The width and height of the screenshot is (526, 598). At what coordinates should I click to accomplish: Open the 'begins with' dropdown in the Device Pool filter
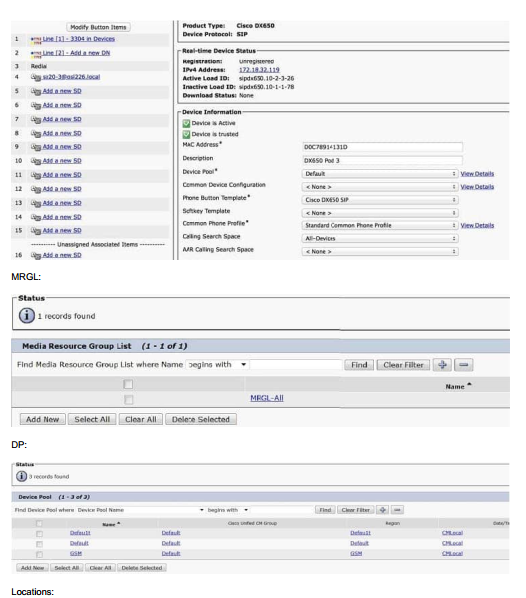coord(228,510)
